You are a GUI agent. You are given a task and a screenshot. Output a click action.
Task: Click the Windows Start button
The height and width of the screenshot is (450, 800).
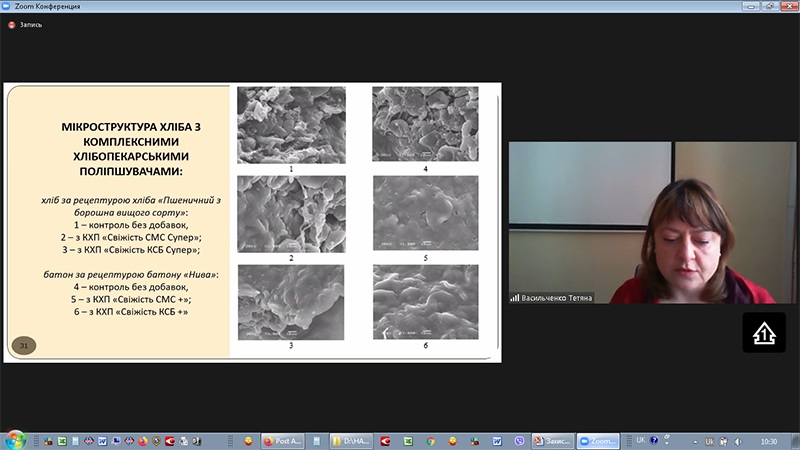[x=14, y=439]
